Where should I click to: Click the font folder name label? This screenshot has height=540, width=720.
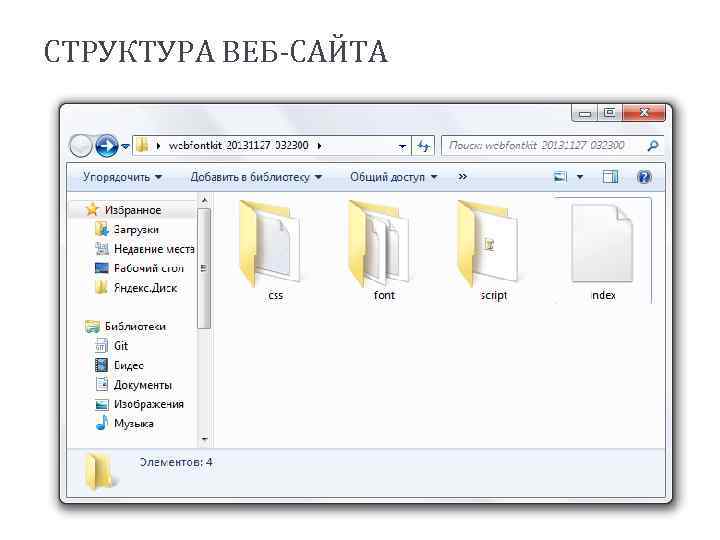(384, 295)
